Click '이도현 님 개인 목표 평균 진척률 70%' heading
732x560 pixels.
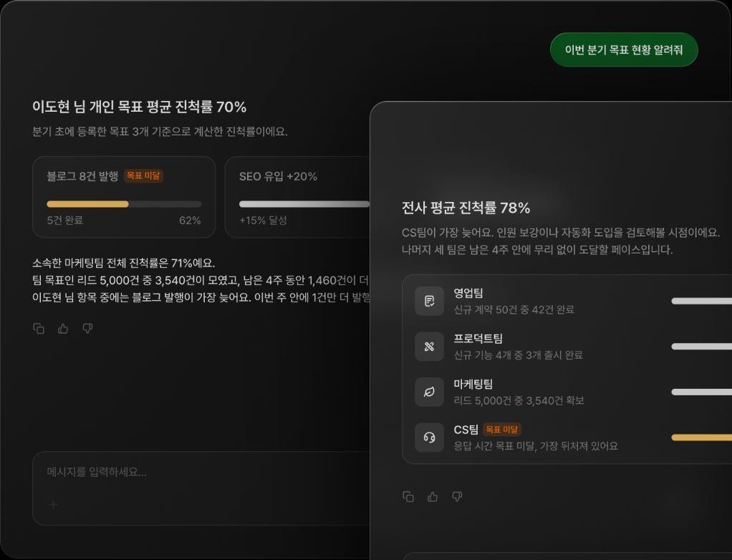[139, 107]
